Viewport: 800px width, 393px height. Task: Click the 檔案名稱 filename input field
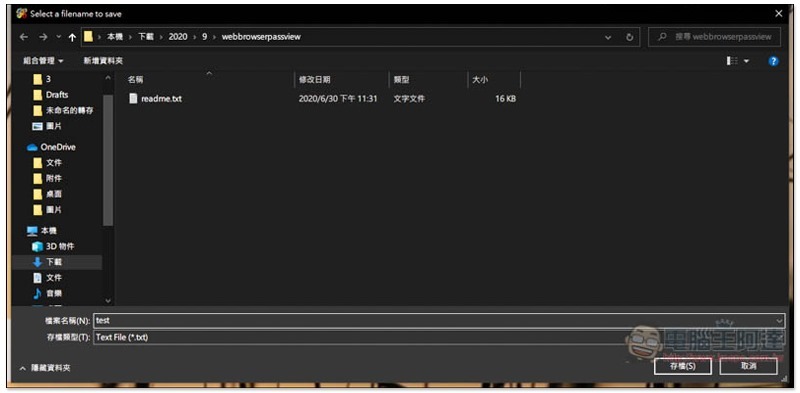(x=439, y=321)
